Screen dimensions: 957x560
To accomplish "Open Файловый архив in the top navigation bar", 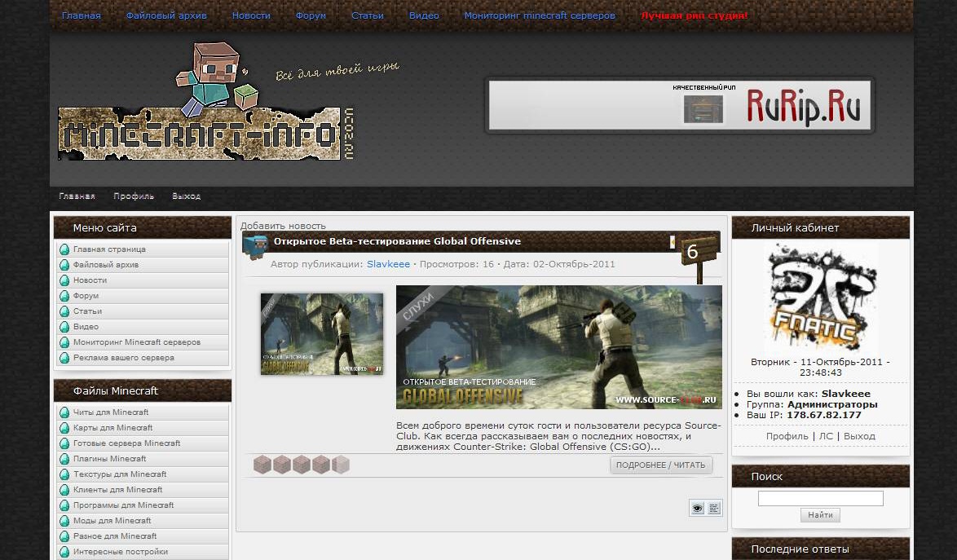I will (166, 15).
